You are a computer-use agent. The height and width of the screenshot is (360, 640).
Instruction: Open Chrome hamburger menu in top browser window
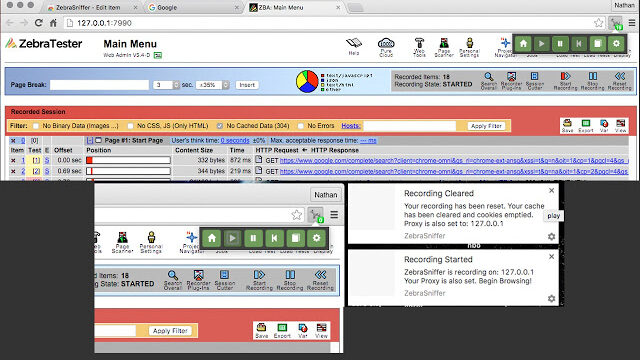coord(632,23)
